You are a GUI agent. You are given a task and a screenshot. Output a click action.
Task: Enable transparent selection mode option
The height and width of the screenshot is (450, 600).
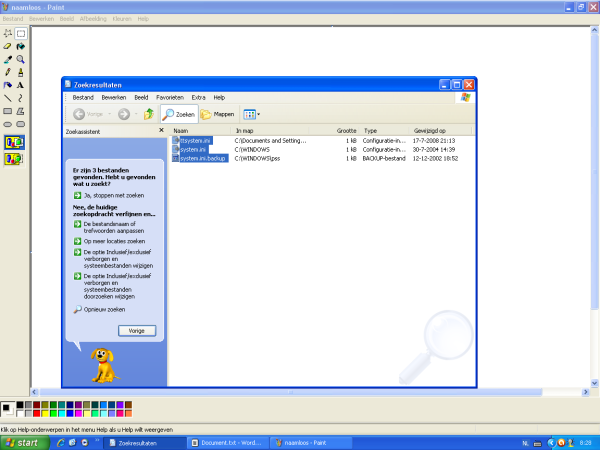(x=14, y=158)
